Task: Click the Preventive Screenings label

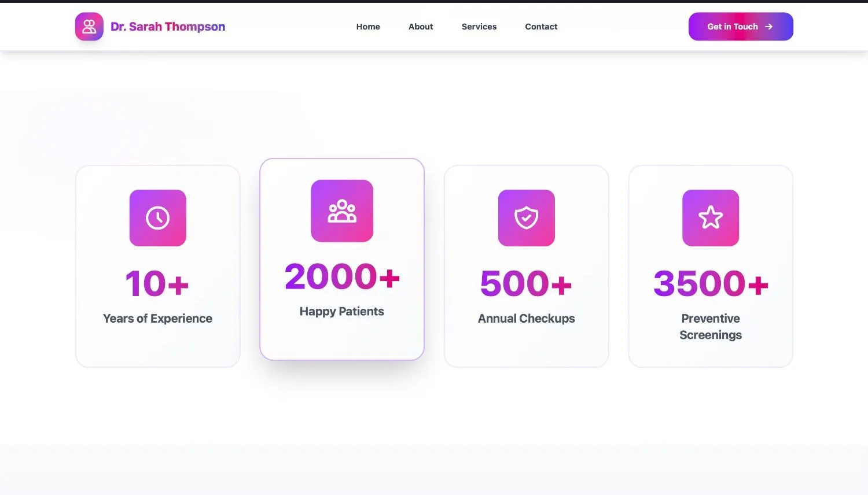Action: (710, 327)
